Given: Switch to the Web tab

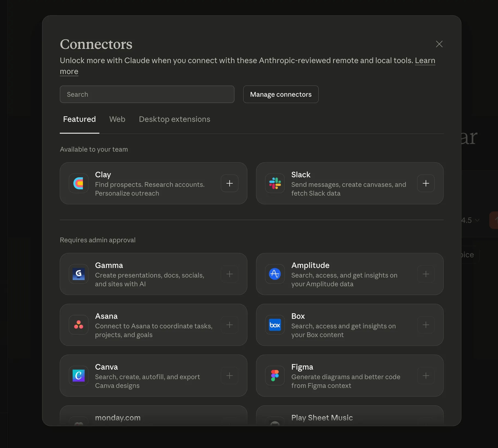Looking at the screenshot, I should point(117,119).
